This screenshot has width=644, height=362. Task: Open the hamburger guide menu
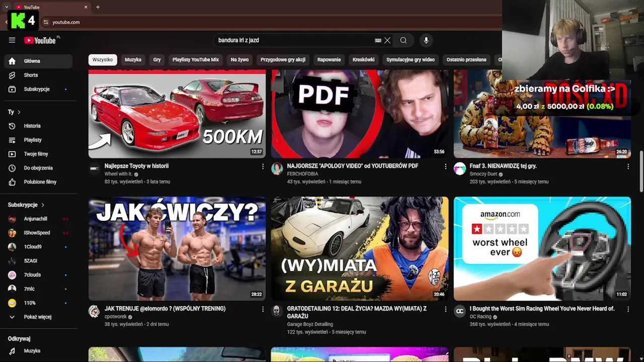coord(12,40)
